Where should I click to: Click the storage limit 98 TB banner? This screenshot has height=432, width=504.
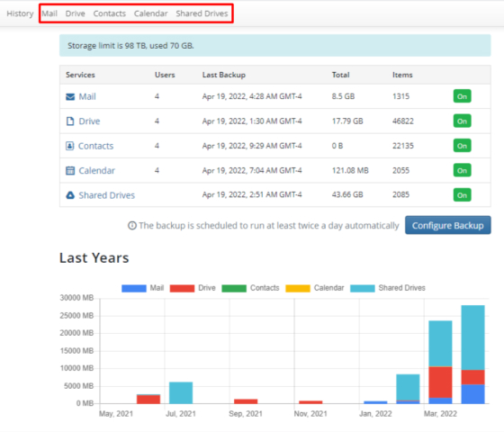tap(275, 46)
